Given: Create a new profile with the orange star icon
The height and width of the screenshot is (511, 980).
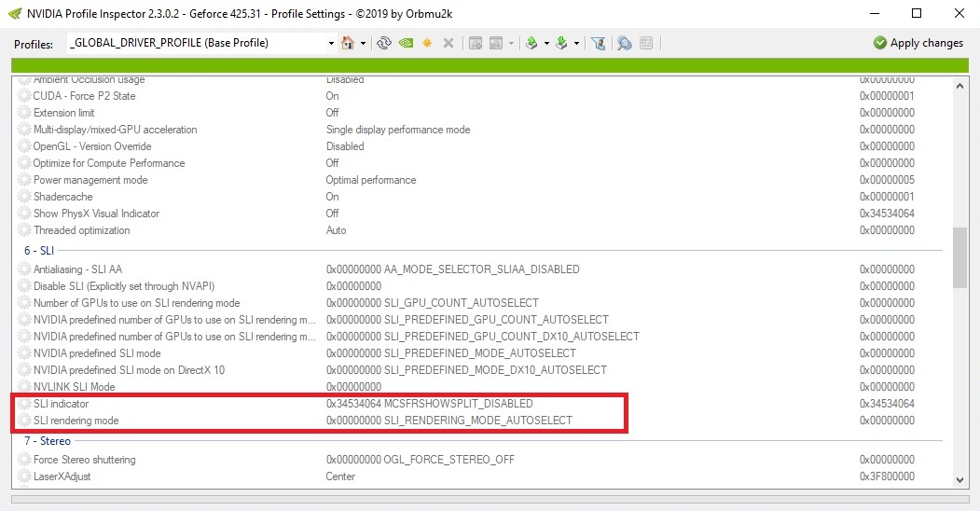Looking at the screenshot, I should click(x=427, y=43).
